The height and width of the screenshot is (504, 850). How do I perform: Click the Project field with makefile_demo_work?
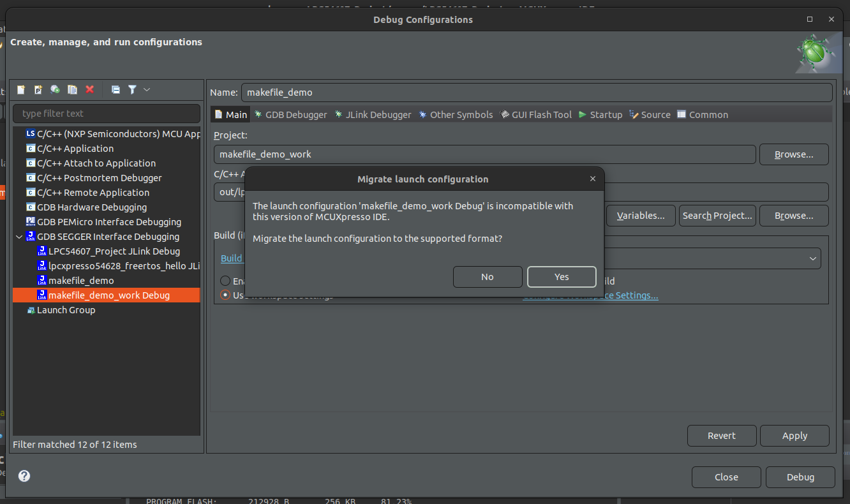tap(485, 154)
